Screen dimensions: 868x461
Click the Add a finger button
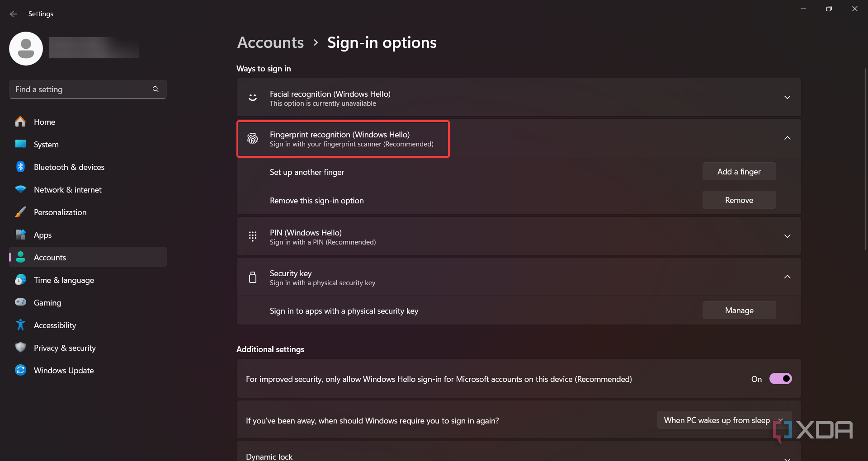point(739,171)
